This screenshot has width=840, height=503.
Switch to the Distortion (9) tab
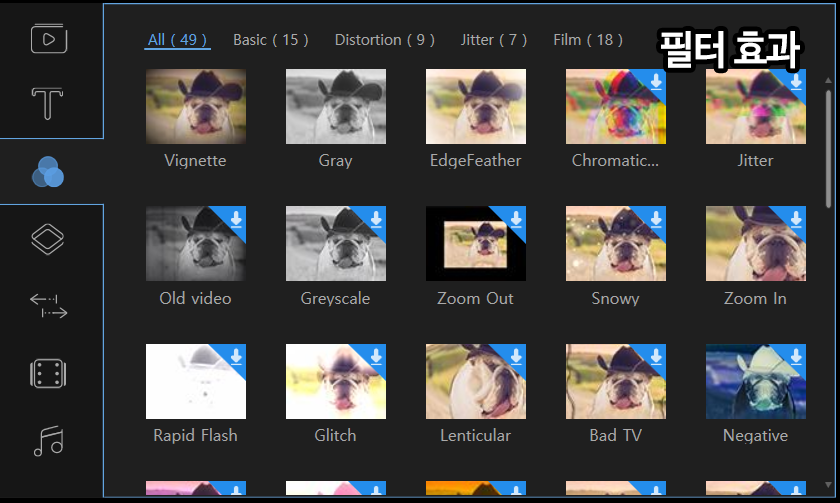385,40
